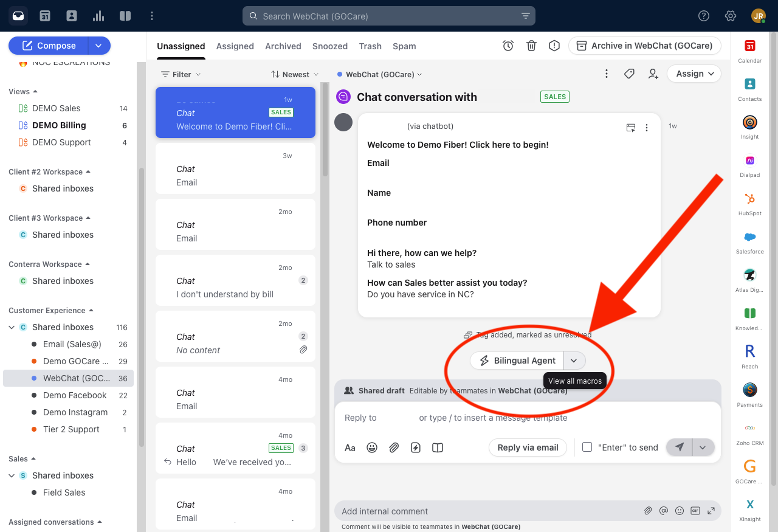Open the JR user avatar
The width and height of the screenshot is (778, 532).
point(758,16)
